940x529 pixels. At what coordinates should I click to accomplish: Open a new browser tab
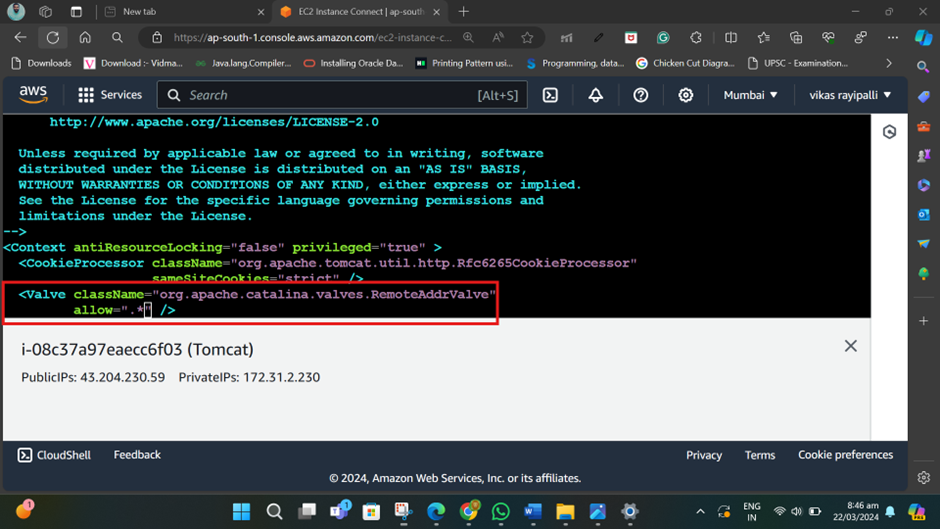[463, 11]
